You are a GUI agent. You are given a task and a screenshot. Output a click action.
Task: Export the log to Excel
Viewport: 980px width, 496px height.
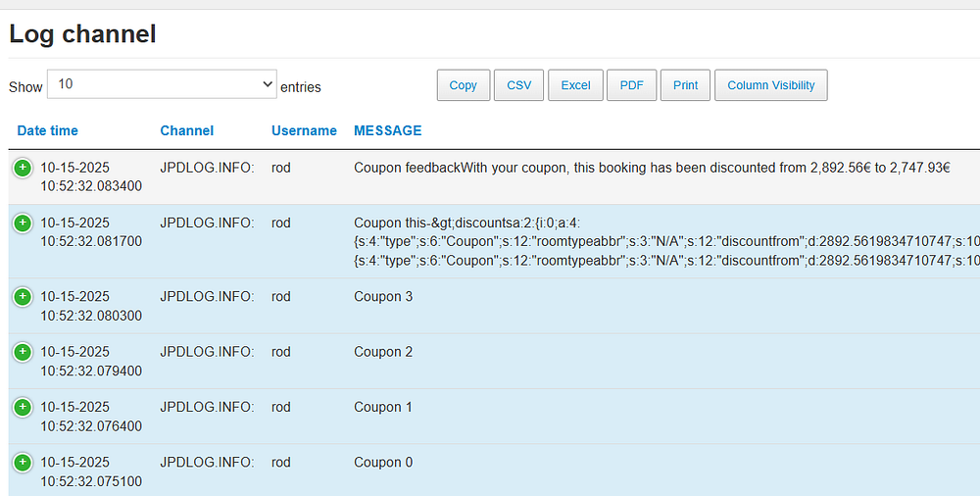tap(575, 85)
